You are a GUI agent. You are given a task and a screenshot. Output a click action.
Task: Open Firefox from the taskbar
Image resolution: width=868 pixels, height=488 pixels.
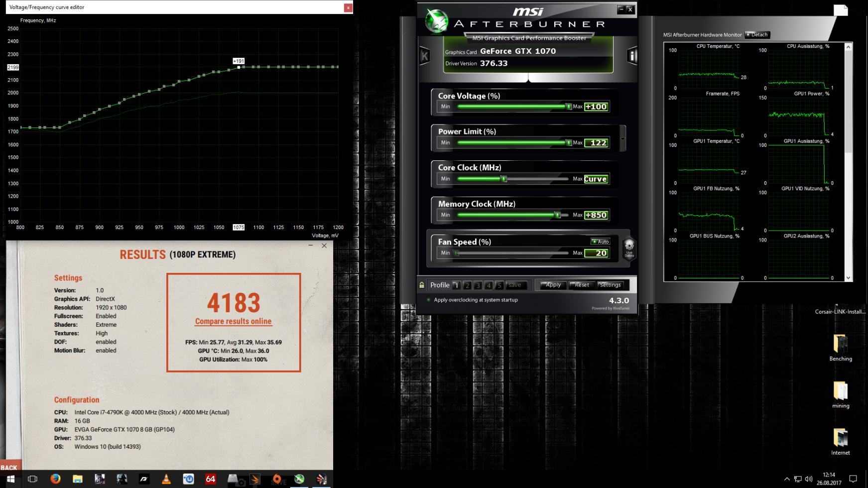(55, 479)
